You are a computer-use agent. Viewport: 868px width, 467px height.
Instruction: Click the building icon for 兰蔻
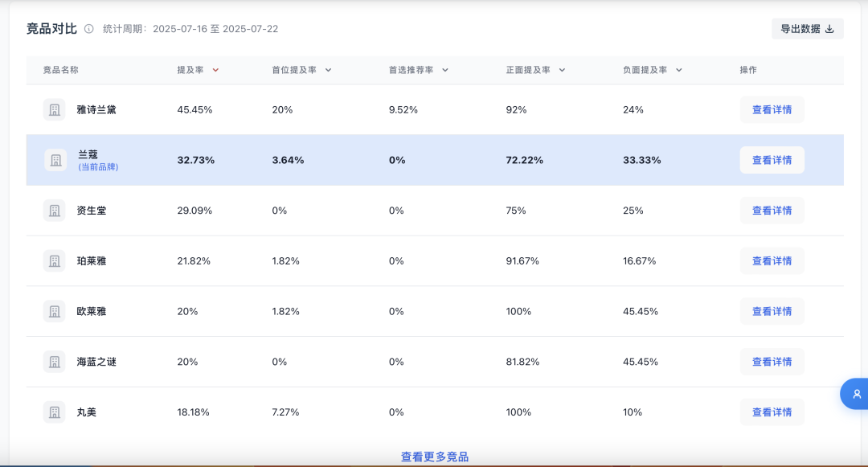tap(55, 160)
